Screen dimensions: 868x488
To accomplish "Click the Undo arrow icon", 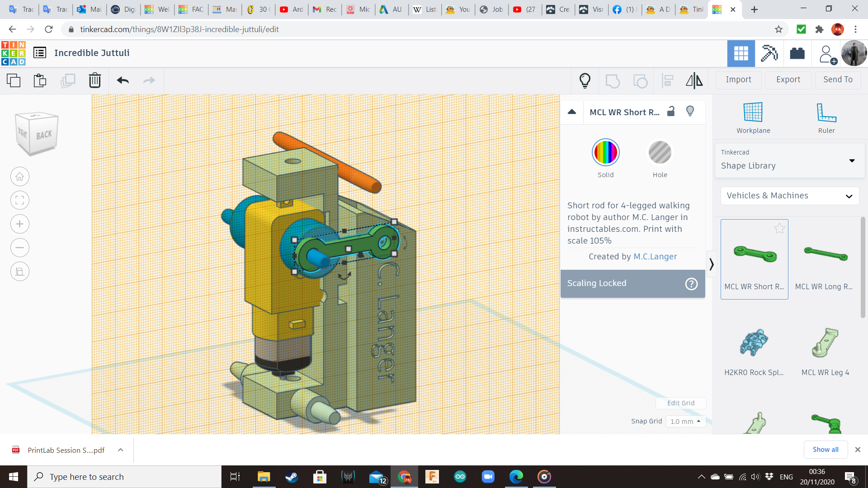I will point(123,80).
